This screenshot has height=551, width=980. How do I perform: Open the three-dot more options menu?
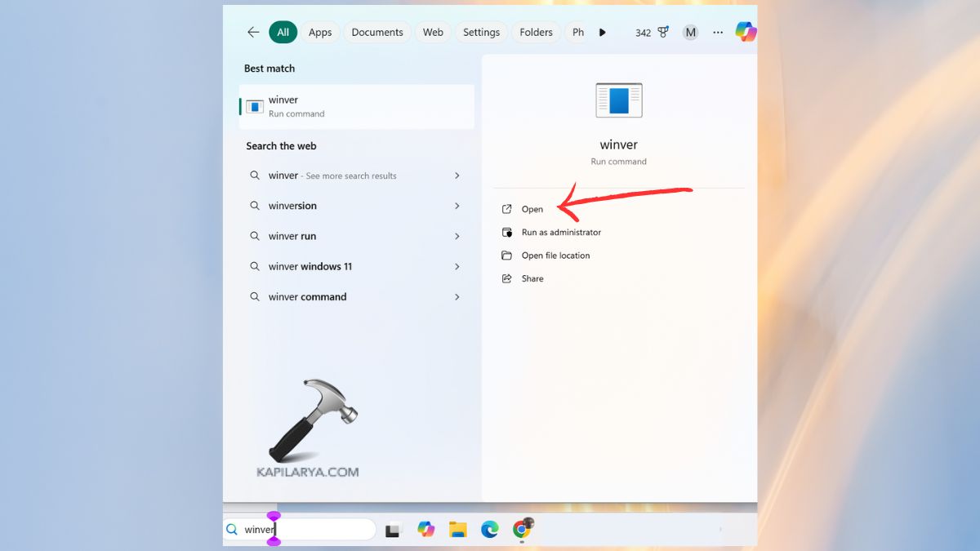pyautogui.click(x=718, y=33)
